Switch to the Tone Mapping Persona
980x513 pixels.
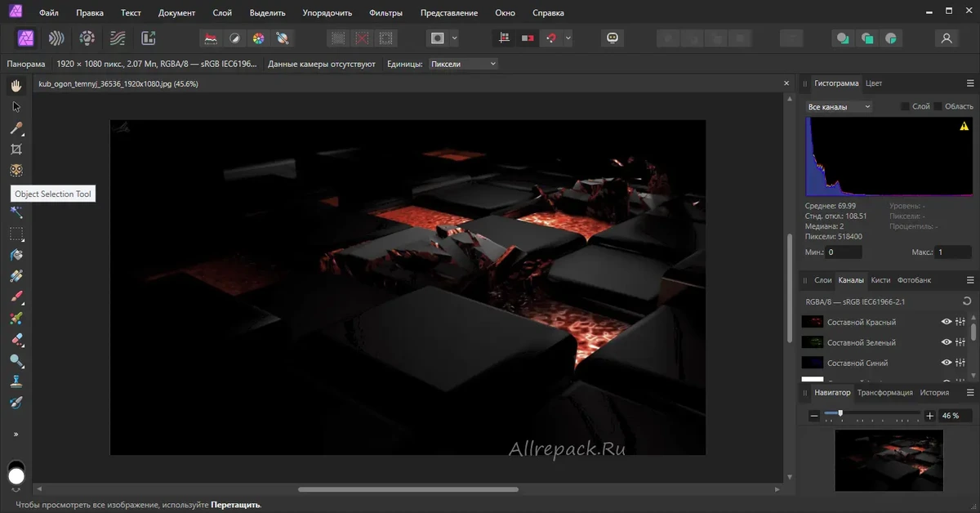(118, 38)
